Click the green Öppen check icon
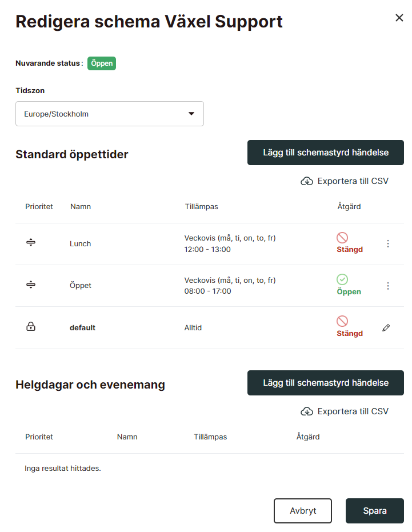 click(x=342, y=279)
